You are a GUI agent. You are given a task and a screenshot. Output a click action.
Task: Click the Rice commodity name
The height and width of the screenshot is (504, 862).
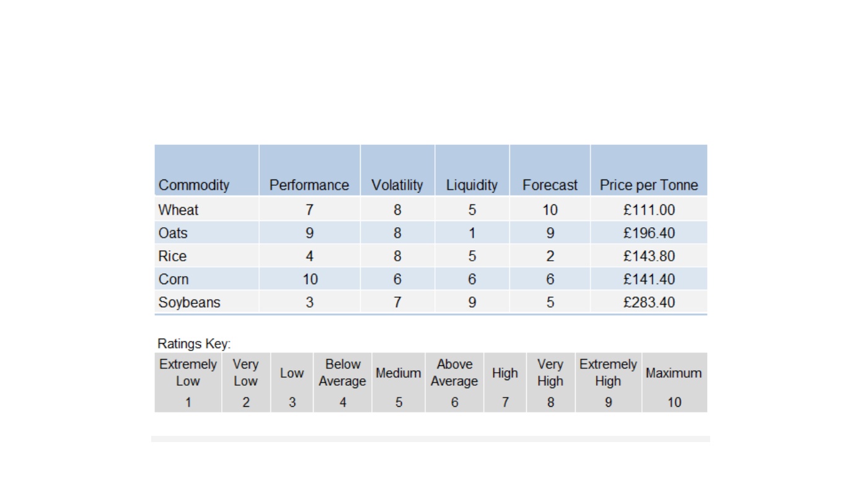[172, 256]
